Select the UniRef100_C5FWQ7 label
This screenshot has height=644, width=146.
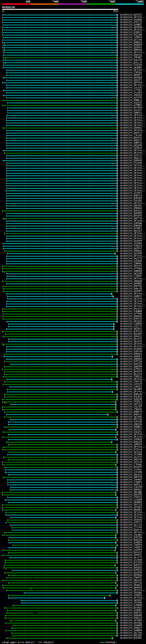pos(131,58)
